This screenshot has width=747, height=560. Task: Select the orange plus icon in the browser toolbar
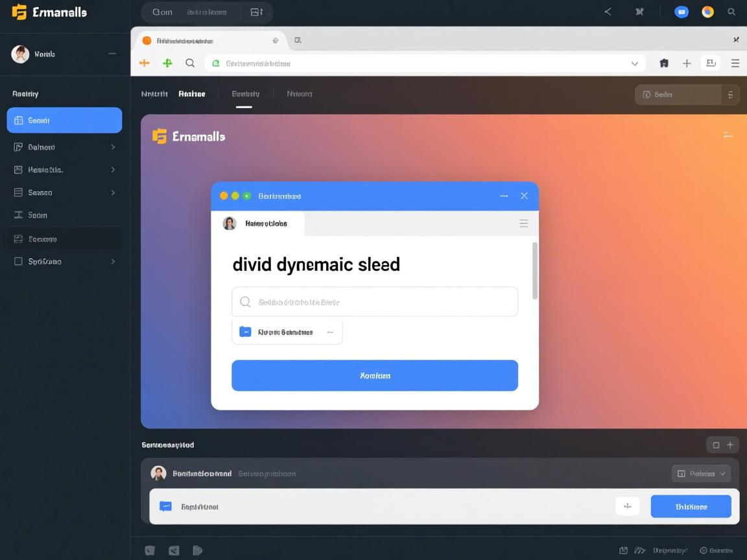[x=144, y=63]
